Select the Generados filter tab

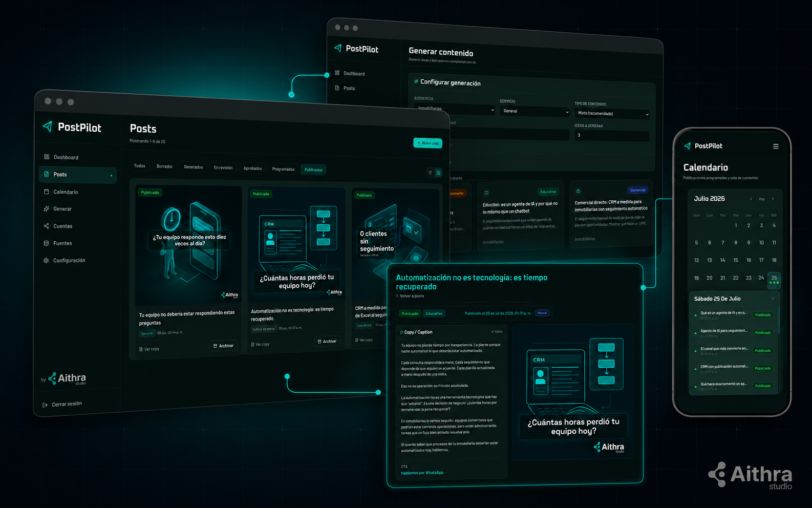coord(194,167)
